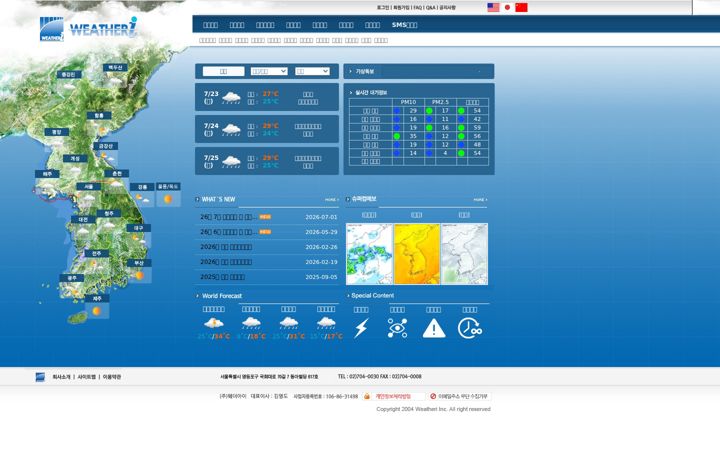Open the eye network Special Content icon
720x450 pixels.
(x=397, y=328)
